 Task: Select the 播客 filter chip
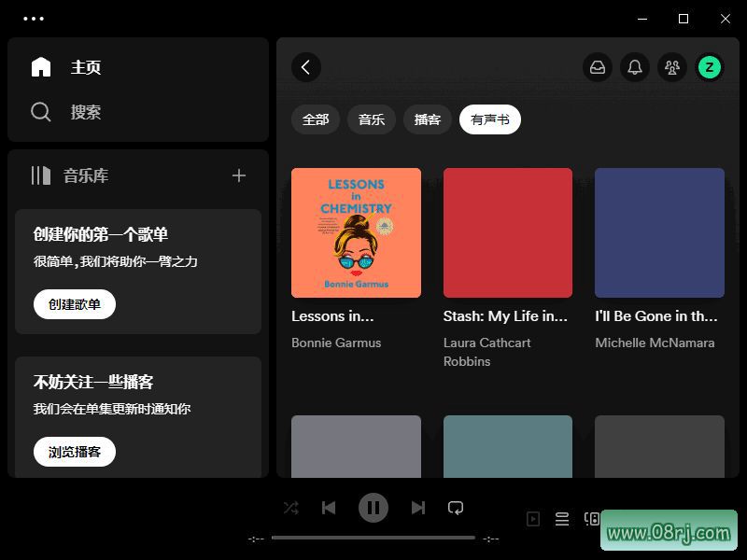427,119
